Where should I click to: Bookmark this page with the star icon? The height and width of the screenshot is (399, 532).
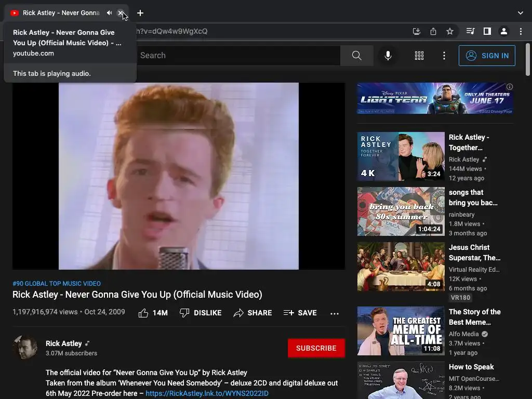tap(450, 31)
